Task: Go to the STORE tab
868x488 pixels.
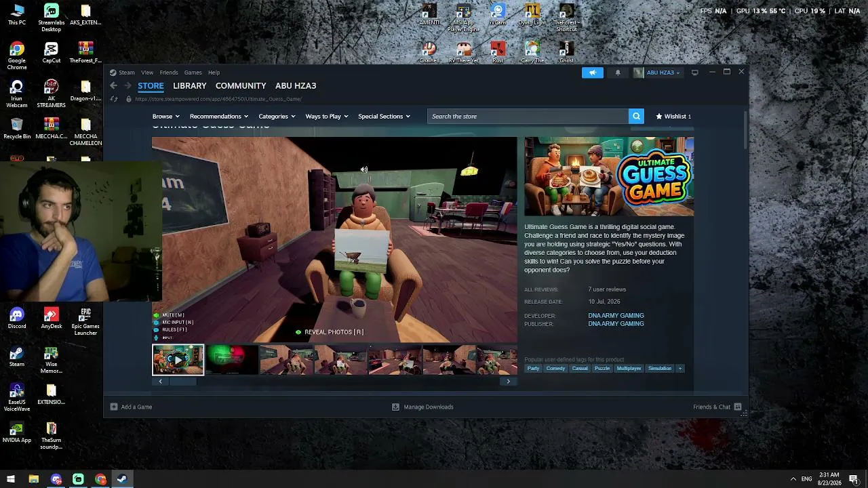Action: [x=151, y=86]
